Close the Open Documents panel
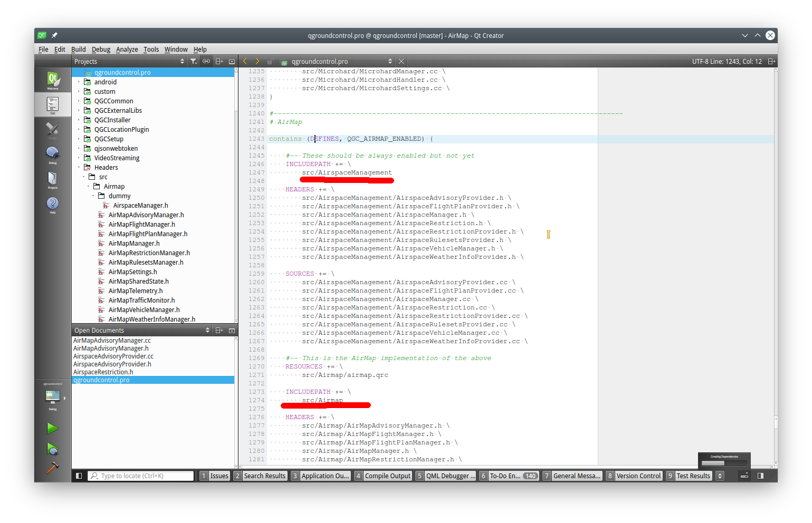 tap(232, 331)
